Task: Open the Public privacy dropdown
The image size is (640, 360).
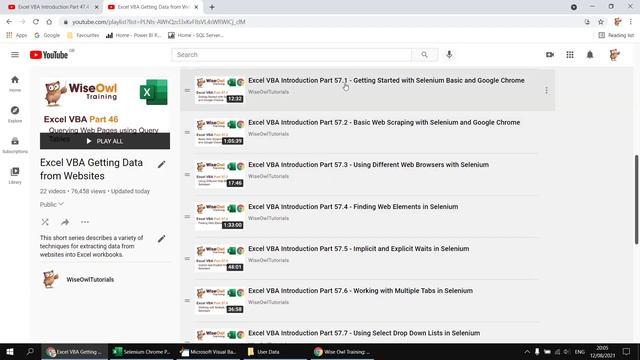Action: 51,204
